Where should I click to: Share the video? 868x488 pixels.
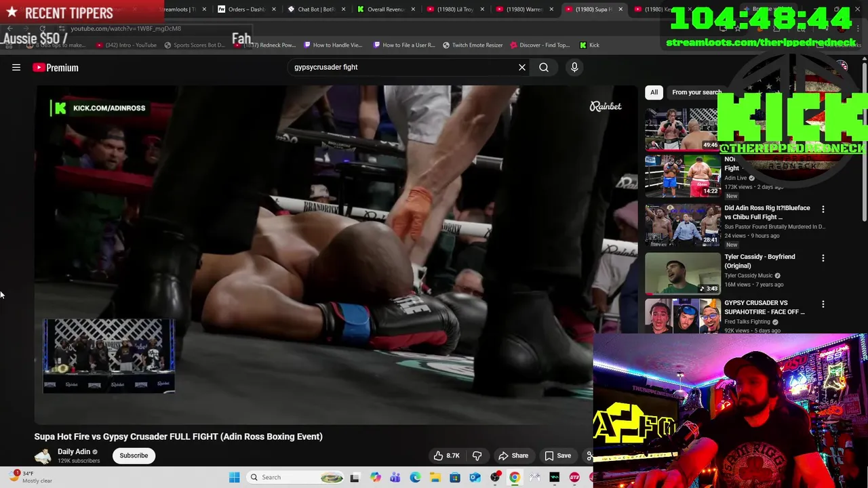(x=513, y=455)
